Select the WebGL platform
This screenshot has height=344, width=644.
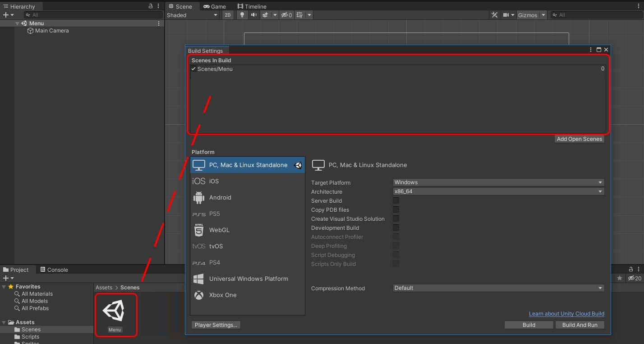pos(248,230)
